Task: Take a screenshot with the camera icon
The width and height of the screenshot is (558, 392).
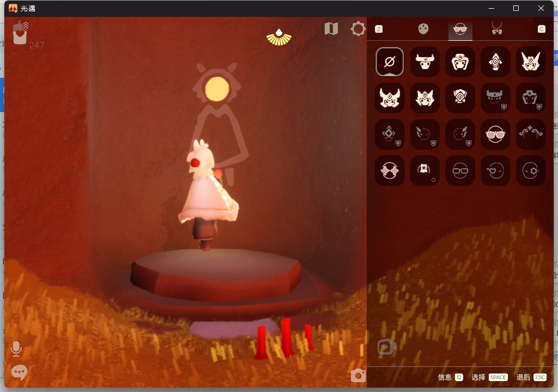Action: (358, 376)
